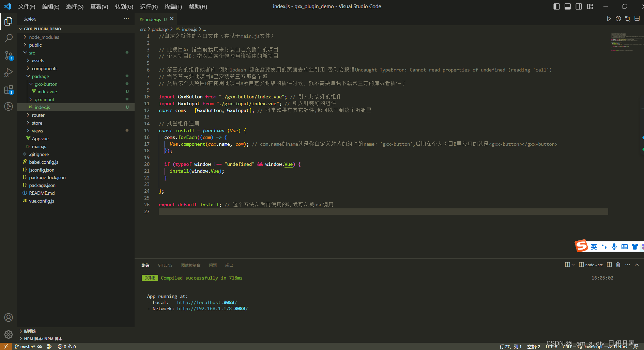Click 空格: 2 indentation in status bar
Screen dimensions: 644x350
pyautogui.click(x=534, y=347)
